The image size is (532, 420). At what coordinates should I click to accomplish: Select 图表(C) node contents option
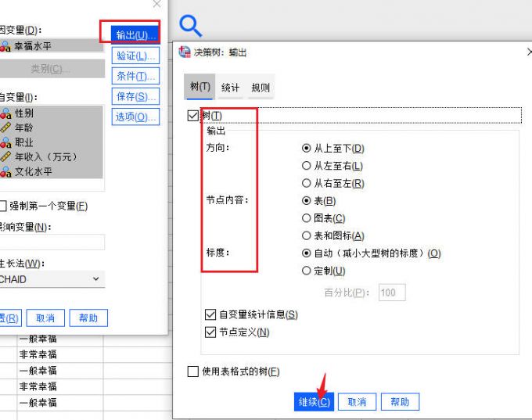click(306, 217)
